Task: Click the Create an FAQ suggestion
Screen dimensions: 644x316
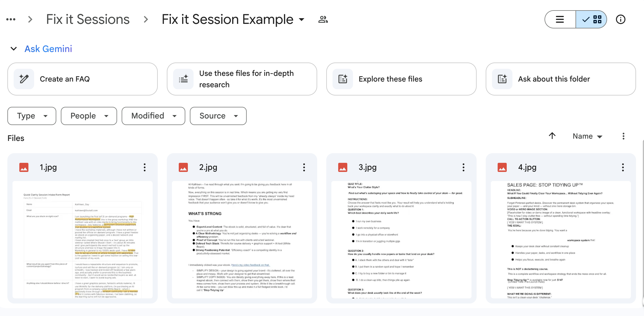Action: pyautogui.click(x=82, y=79)
